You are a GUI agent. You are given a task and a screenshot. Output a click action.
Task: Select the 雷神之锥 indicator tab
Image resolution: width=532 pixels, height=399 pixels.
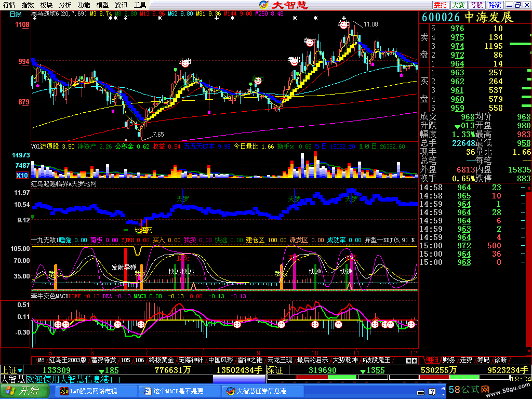[x=250, y=360]
